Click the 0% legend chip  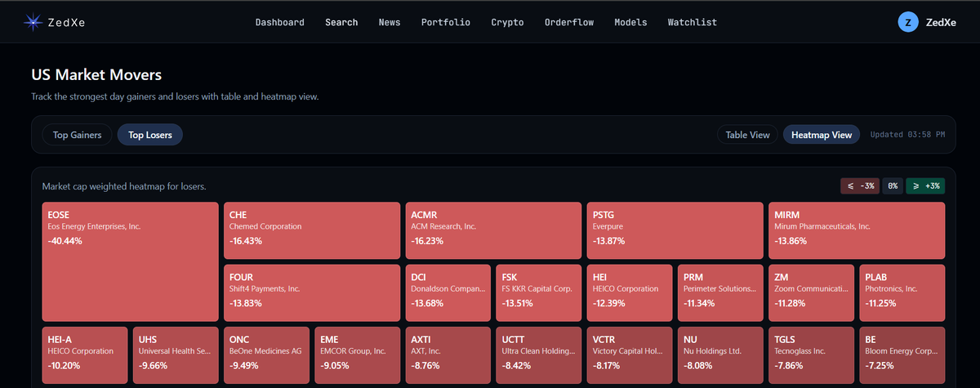pyautogui.click(x=893, y=186)
